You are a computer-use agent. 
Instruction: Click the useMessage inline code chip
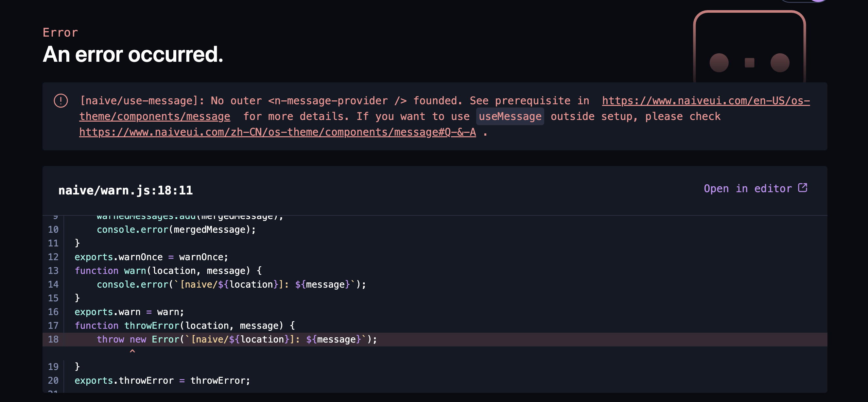point(510,116)
